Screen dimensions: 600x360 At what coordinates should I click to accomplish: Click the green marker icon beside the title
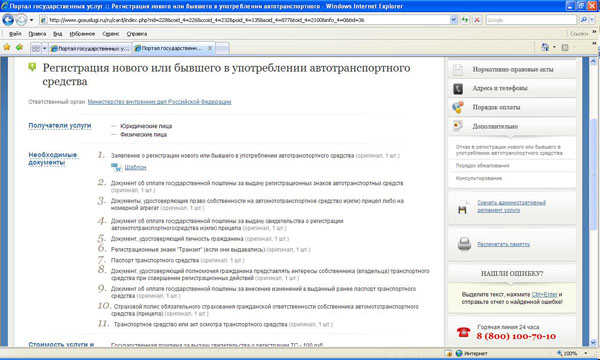(x=32, y=67)
